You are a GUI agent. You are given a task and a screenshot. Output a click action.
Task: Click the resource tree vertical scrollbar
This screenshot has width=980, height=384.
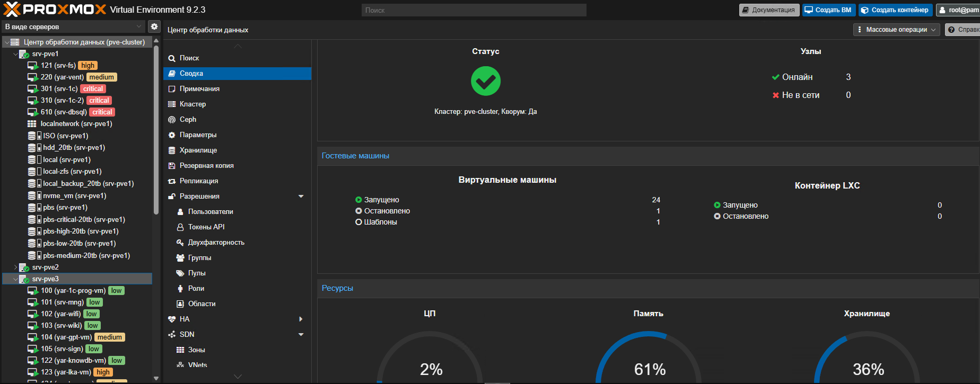pos(156,130)
